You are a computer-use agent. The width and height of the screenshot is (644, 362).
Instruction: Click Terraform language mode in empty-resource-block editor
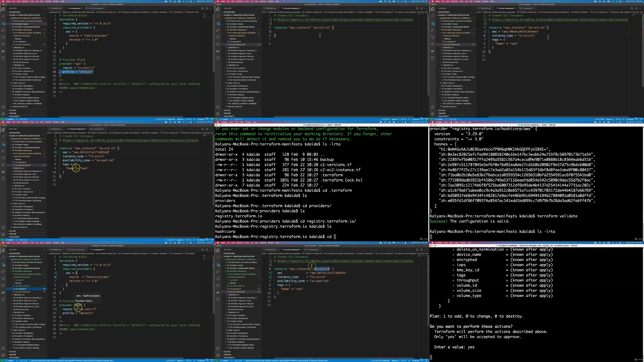415,119
